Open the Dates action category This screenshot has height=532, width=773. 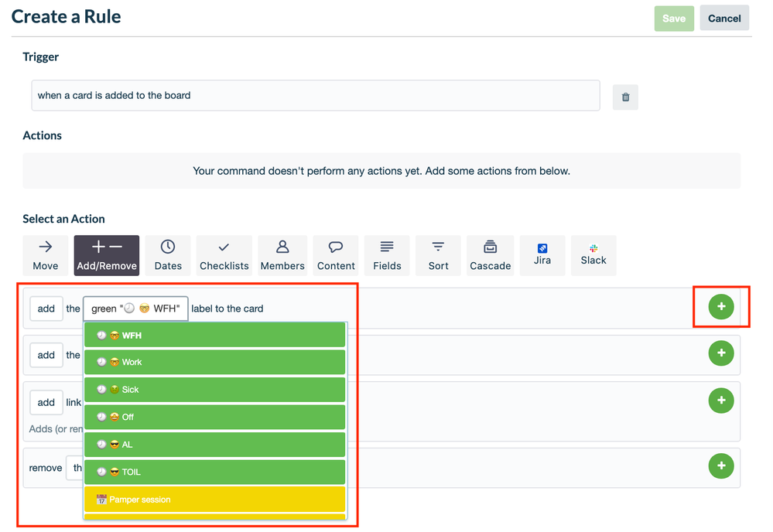pyautogui.click(x=168, y=255)
